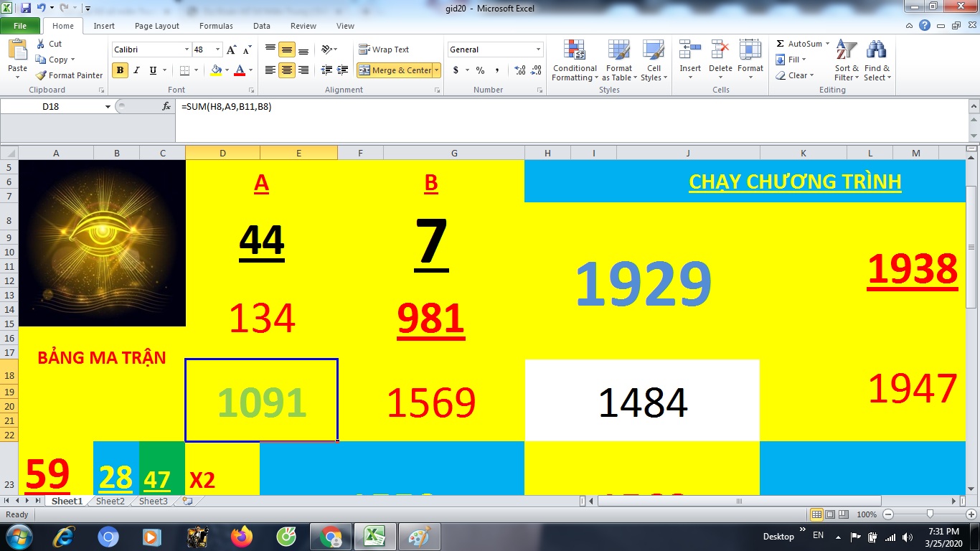Open the Sheet2 worksheet tab
Viewport: 980px width, 551px height.
(110, 501)
